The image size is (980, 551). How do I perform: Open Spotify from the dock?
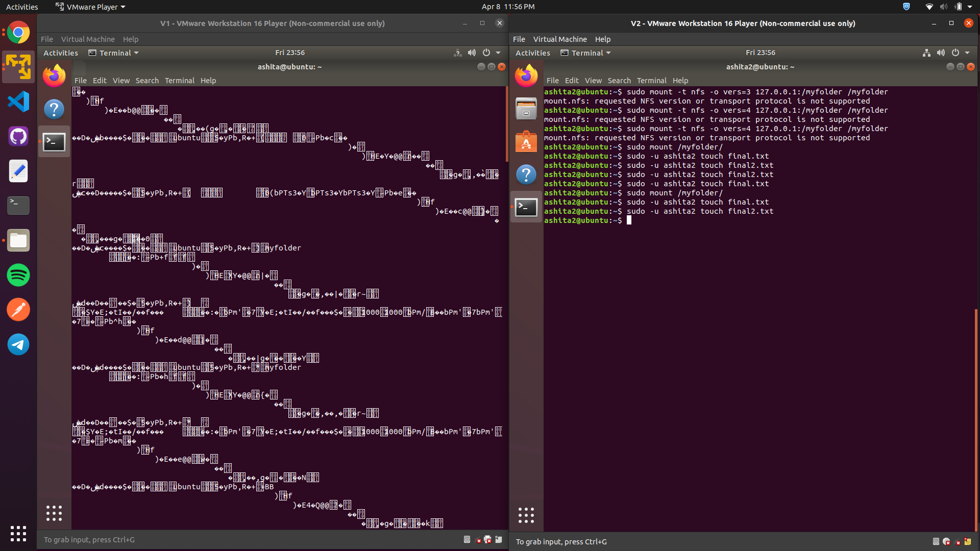click(x=18, y=275)
